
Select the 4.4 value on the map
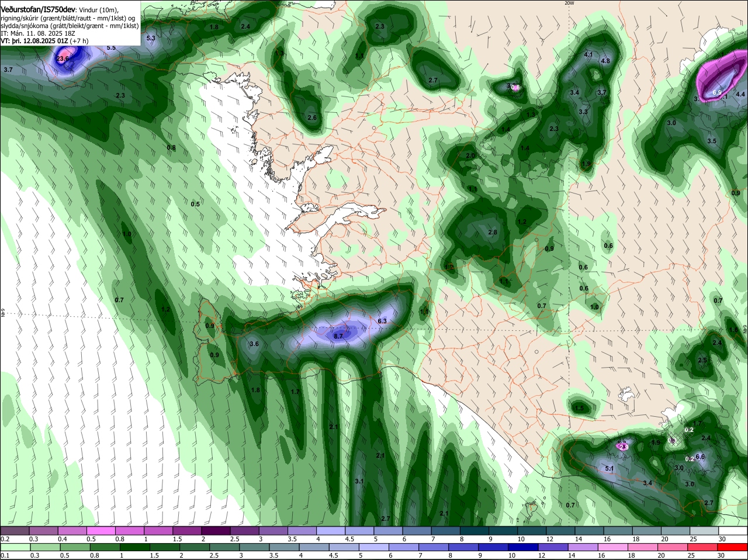740,94
